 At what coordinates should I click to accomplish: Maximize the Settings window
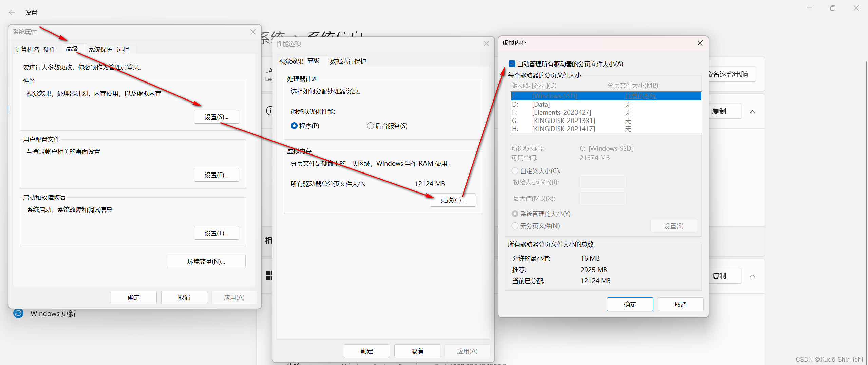[x=833, y=8]
